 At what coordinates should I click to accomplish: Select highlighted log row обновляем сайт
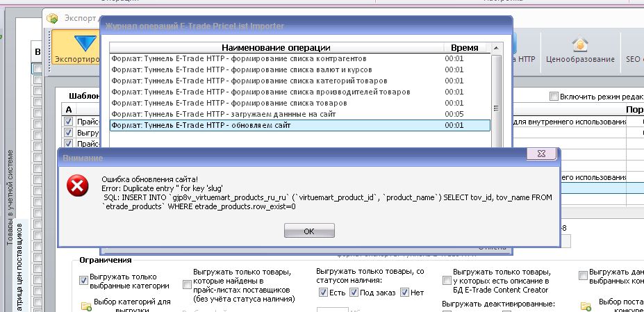coord(300,125)
